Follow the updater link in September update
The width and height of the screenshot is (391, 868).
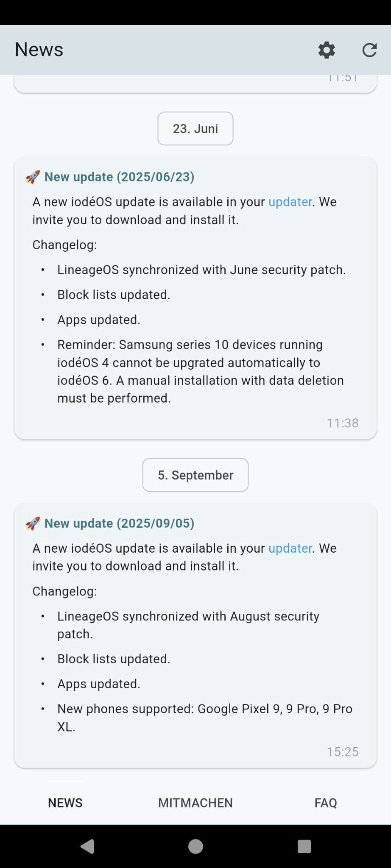(x=290, y=548)
